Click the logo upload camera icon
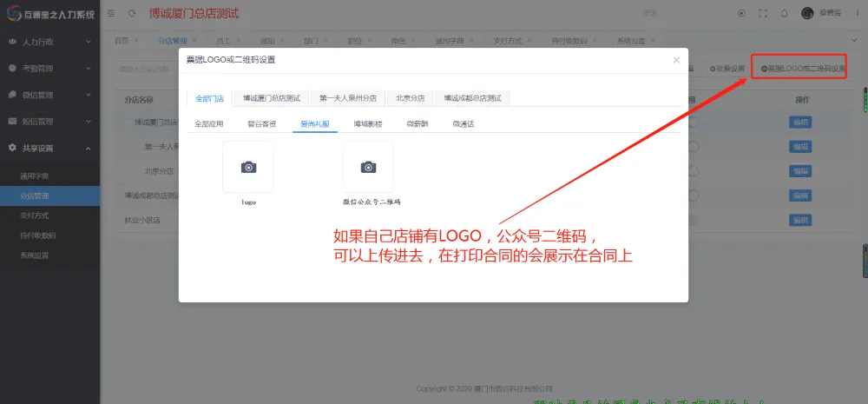The width and height of the screenshot is (868, 404). [248, 167]
